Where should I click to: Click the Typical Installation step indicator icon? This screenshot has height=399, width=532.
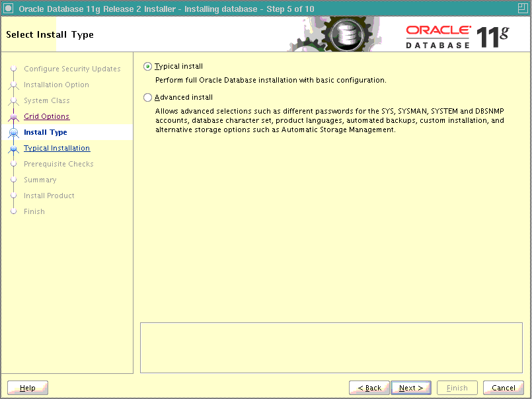click(14, 148)
